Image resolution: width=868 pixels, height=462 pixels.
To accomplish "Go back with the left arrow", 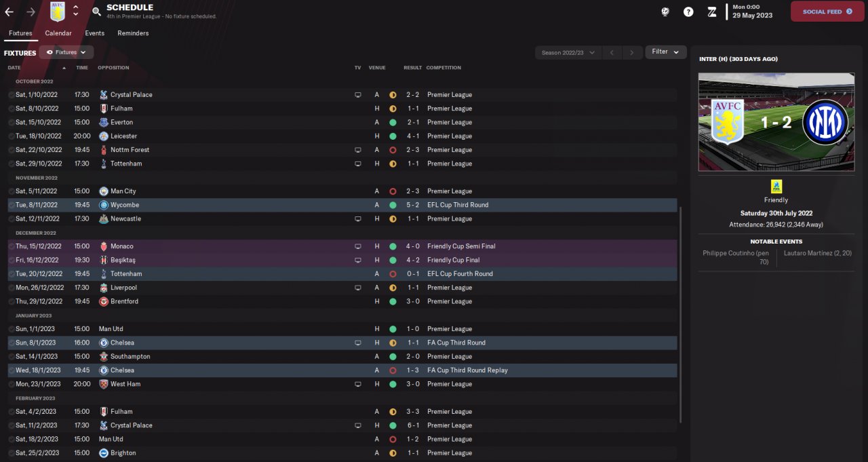I will pyautogui.click(x=9, y=12).
